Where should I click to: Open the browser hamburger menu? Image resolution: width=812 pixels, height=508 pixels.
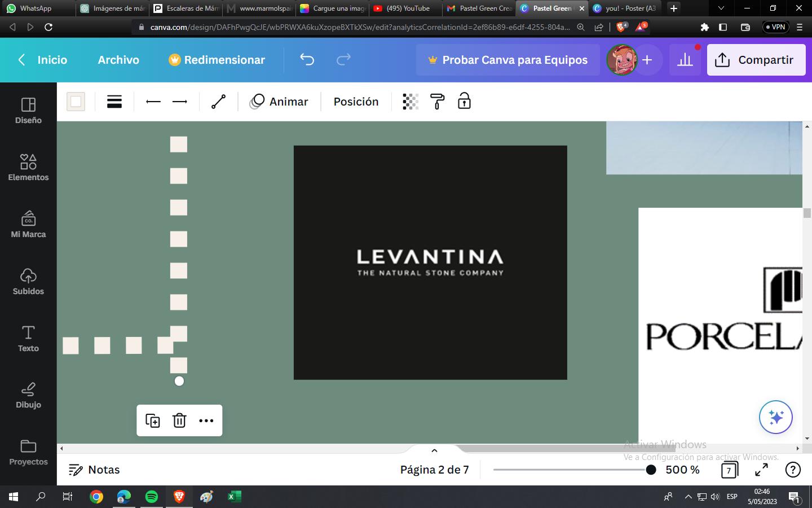tap(800, 27)
